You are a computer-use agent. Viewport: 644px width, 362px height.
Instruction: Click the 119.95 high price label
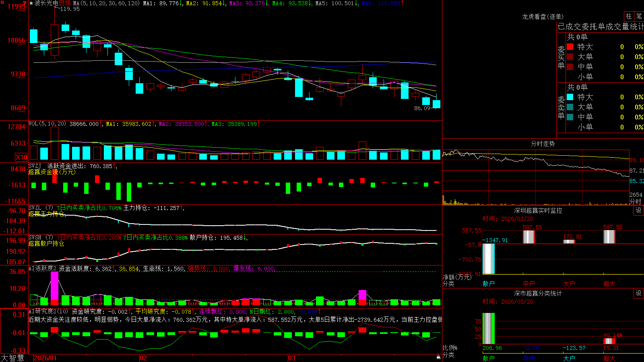[70, 9]
